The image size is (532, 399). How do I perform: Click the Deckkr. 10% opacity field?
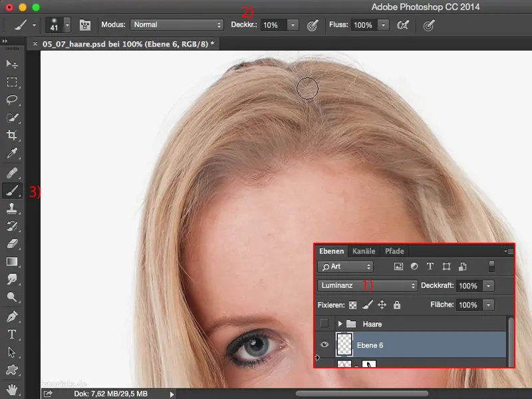click(x=274, y=25)
